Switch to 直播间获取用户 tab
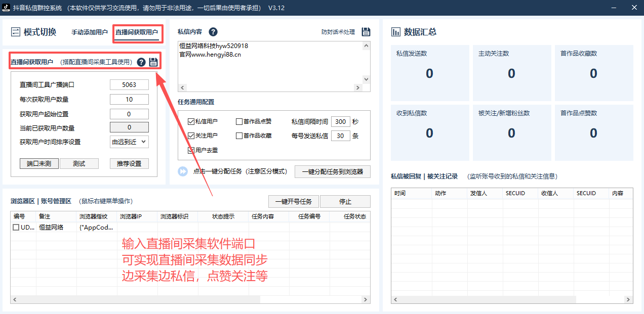This screenshot has height=314, width=644. 137,32
